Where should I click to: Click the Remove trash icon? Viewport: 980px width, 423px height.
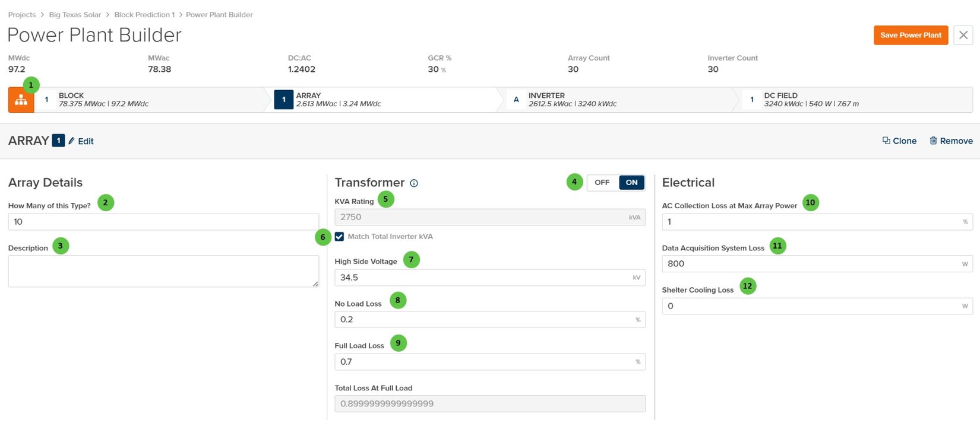click(x=933, y=141)
